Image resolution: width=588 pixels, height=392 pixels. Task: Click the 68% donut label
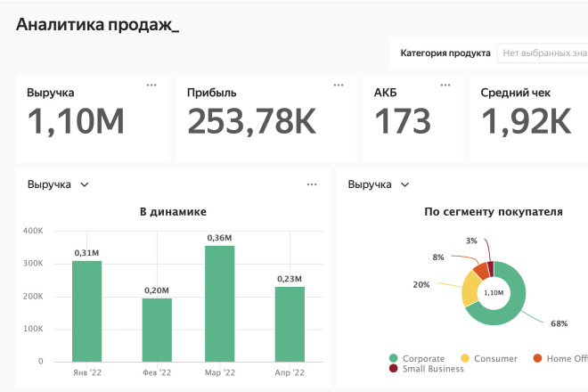pos(559,323)
